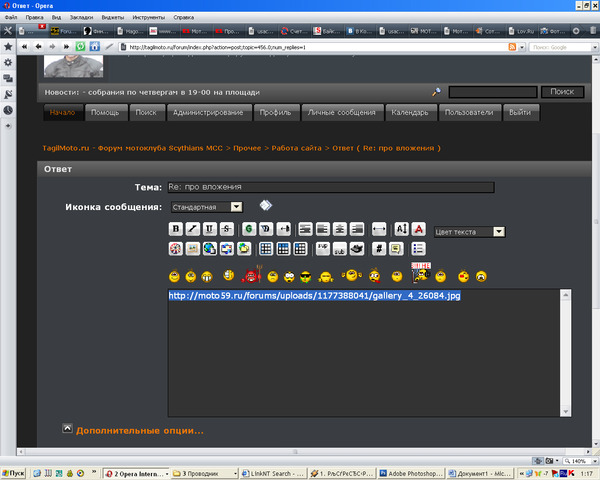This screenshot has height=480, width=600.
Task: Click Поиск search button
Action: click(x=562, y=92)
